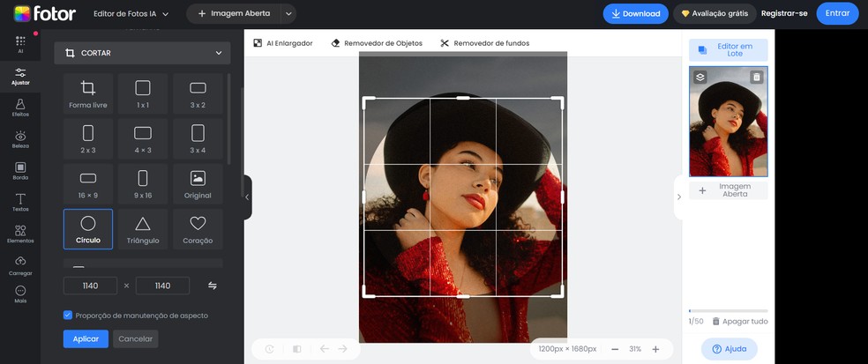Viewport: 868px width, 364px height.
Task: Click the top-left crop corner handle
Action: [368, 101]
